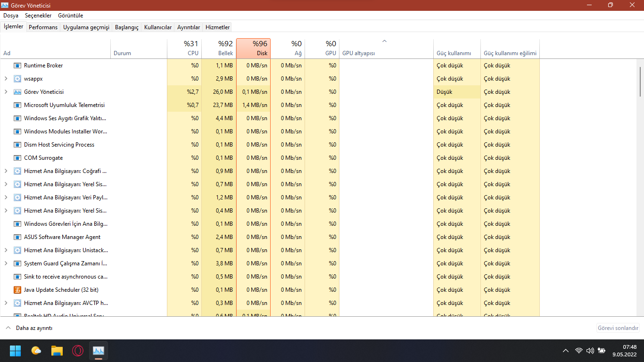Sort by GPU altyapısı column
The image size is (644, 362).
click(386, 49)
